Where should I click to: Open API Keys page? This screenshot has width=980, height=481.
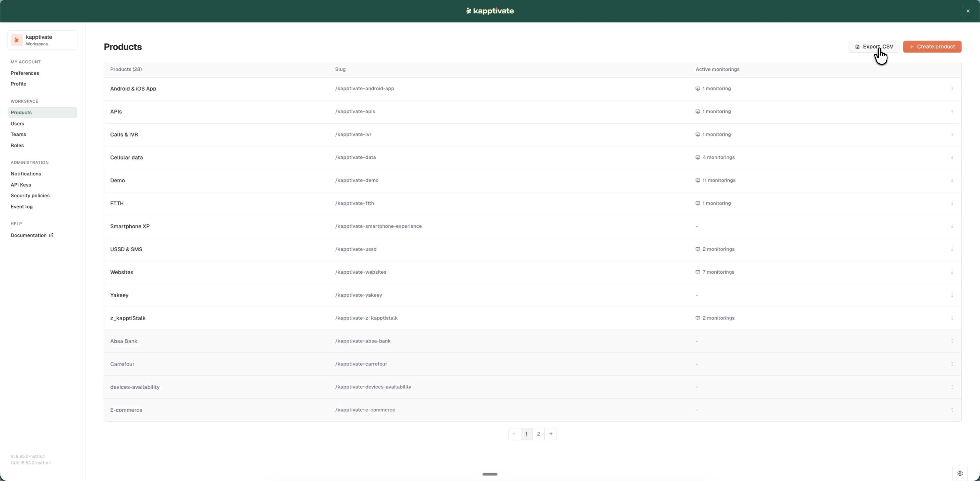click(21, 185)
